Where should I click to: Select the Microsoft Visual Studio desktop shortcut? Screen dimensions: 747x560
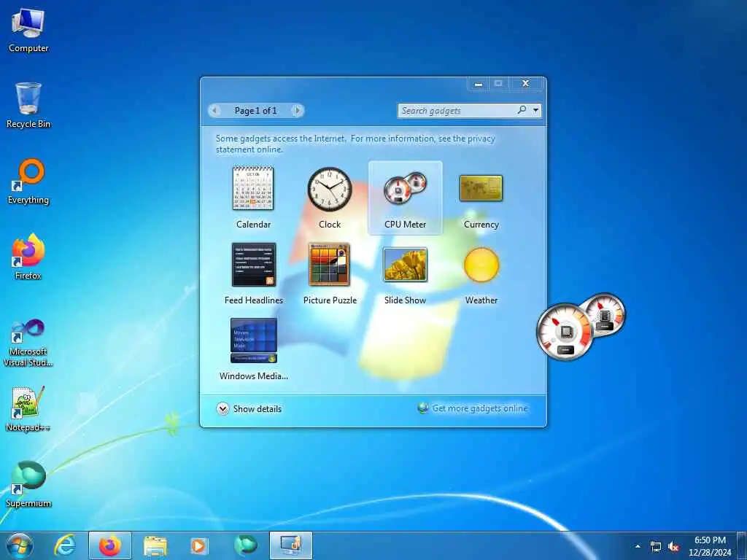pos(28,343)
